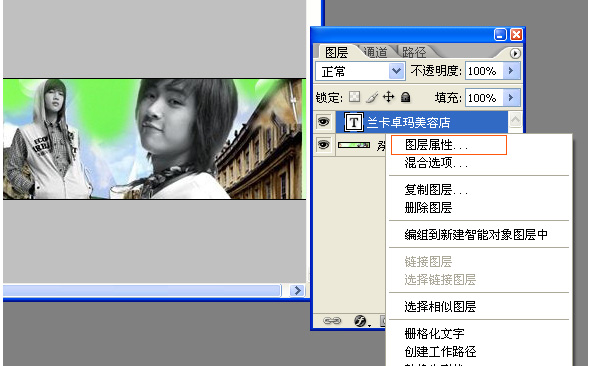Open the blend mode 正常 dropdown
This screenshot has width=600, height=366.
(x=360, y=71)
